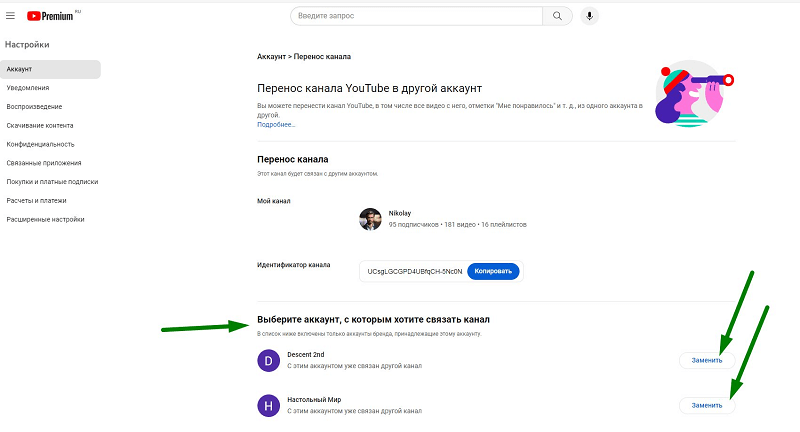The image size is (800, 432).
Task: Select the channel ID text field
Action: [414, 271]
